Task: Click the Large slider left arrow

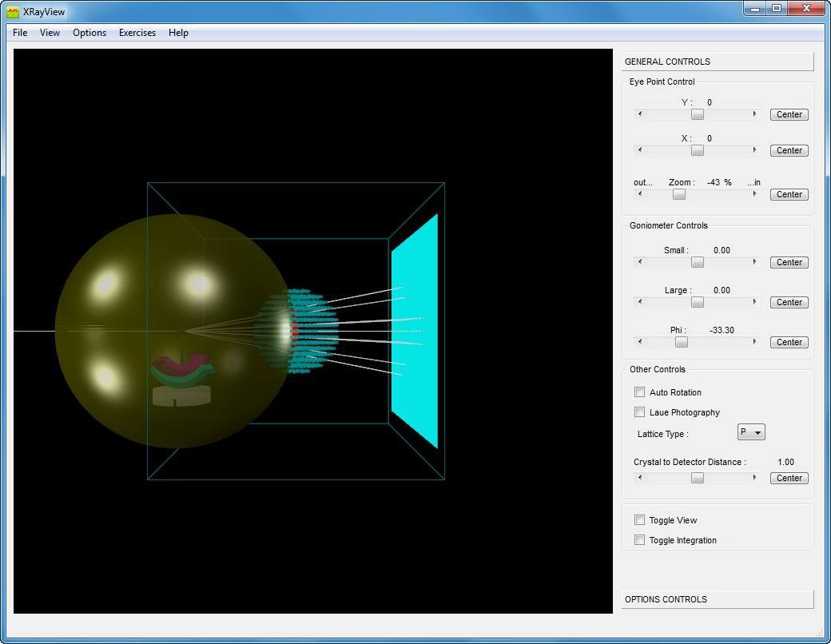Action: 640,301
